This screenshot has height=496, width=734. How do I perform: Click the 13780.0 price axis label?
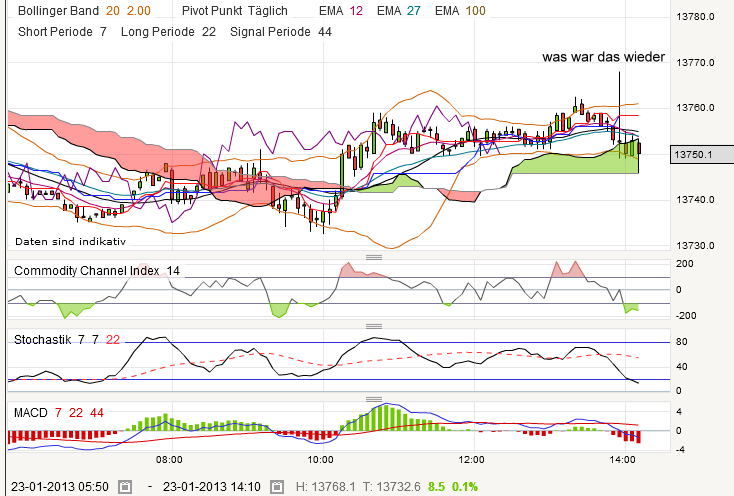point(696,17)
